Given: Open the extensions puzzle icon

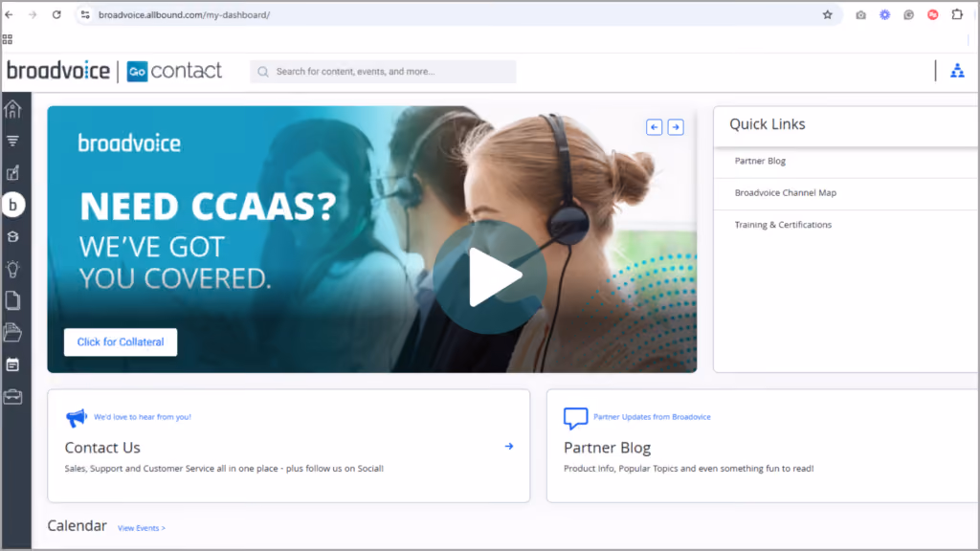Looking at the screenshot, I should (x=957, y=15).
